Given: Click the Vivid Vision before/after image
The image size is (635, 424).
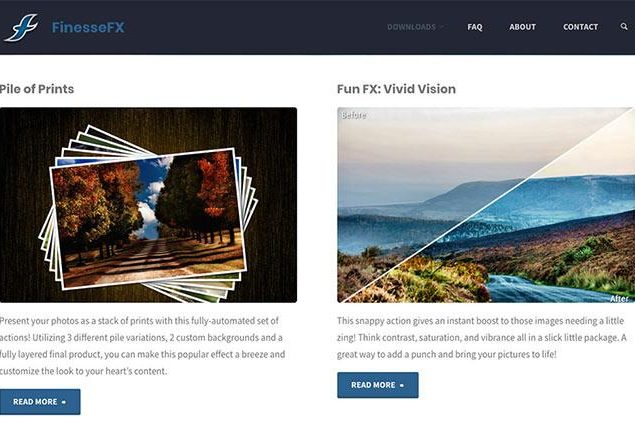Looking at the screenshot, I should click(485, 205).
